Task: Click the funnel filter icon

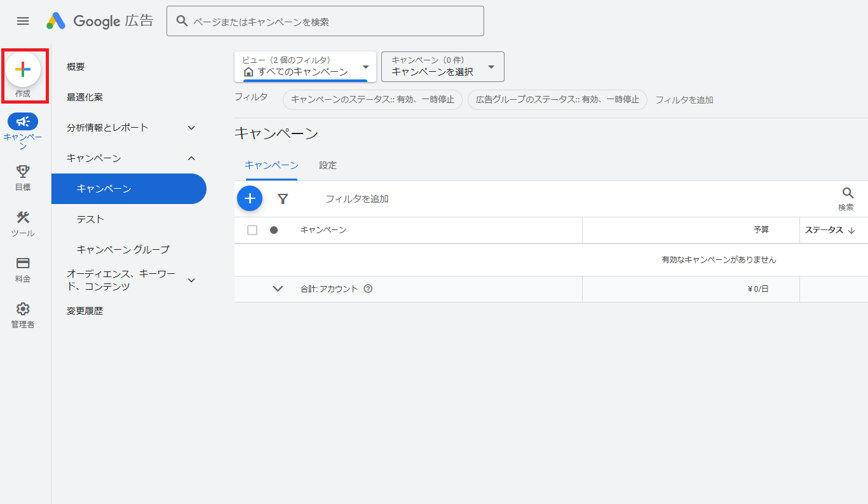Action: 283,199
